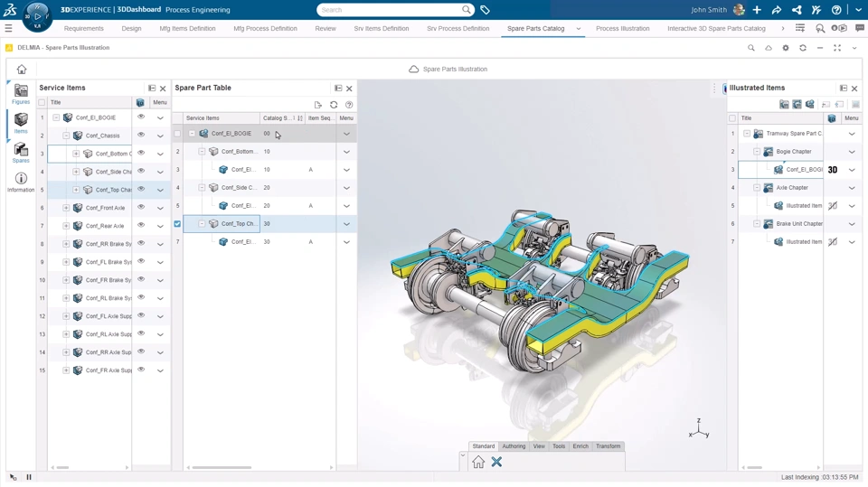The image size is (868, 487).
Task: Expand Conf_Bottom C node in Service Items
Action: (x=76, y=154)
